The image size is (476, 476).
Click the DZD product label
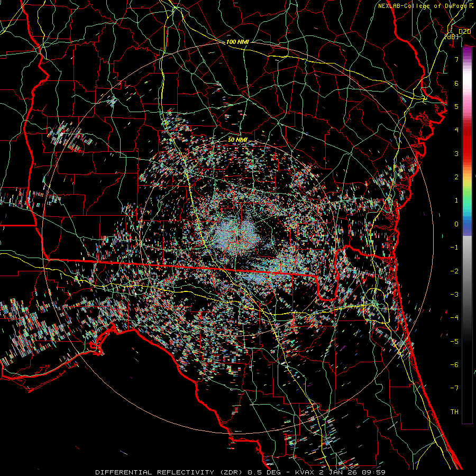click(x=464, y=32)
